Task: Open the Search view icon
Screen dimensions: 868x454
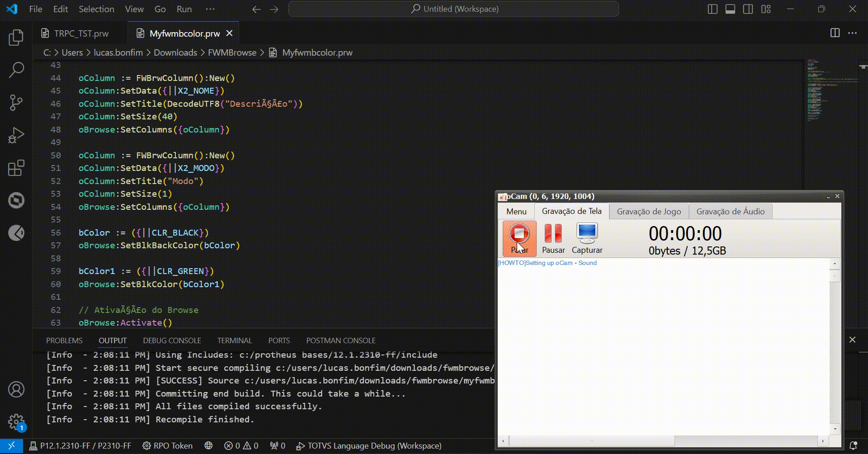Action: (16, 70)
